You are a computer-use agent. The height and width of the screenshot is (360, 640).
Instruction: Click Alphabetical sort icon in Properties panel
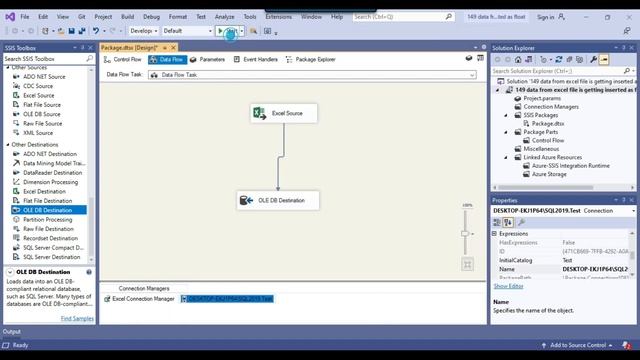pos(508,222)
